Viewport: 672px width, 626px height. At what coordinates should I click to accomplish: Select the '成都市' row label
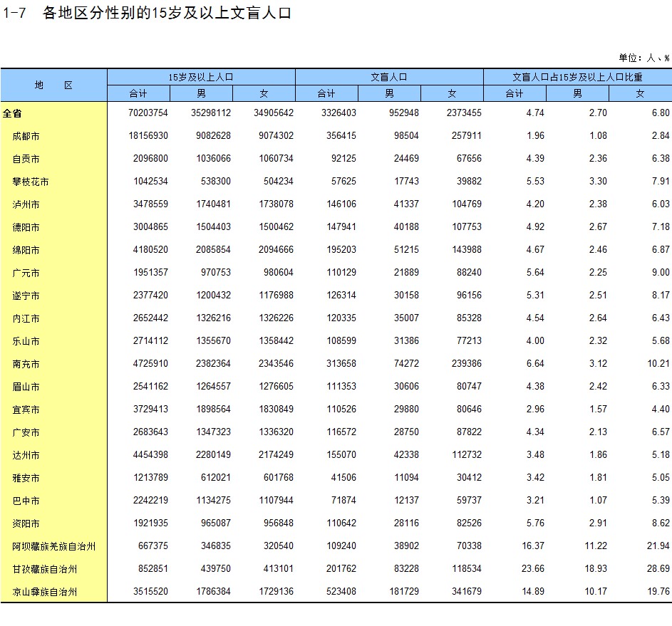click(26, 136)
